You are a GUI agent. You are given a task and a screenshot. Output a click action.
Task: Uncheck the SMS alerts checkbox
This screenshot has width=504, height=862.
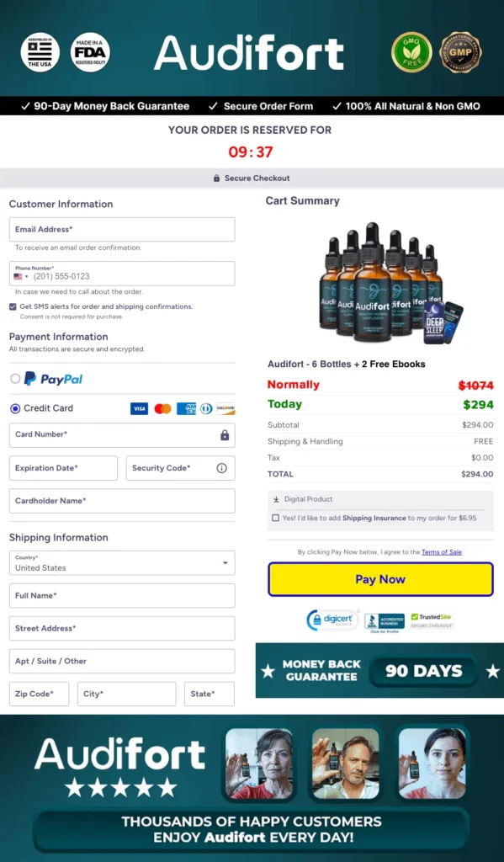click(13, 306)
